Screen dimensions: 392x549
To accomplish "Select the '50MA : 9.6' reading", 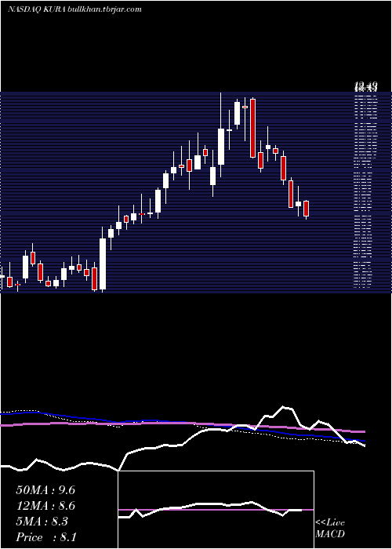I will (x=45, y=490).
